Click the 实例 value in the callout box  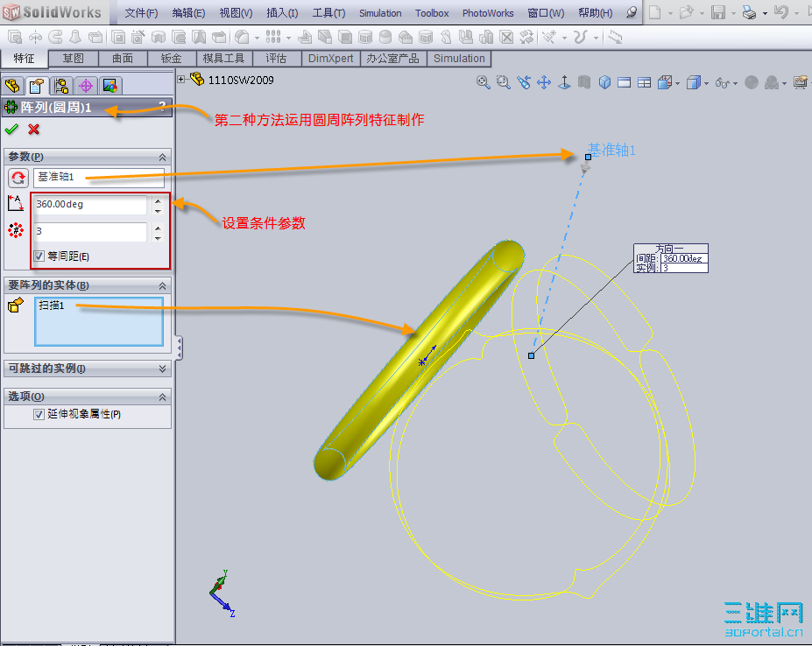[683, 268]
